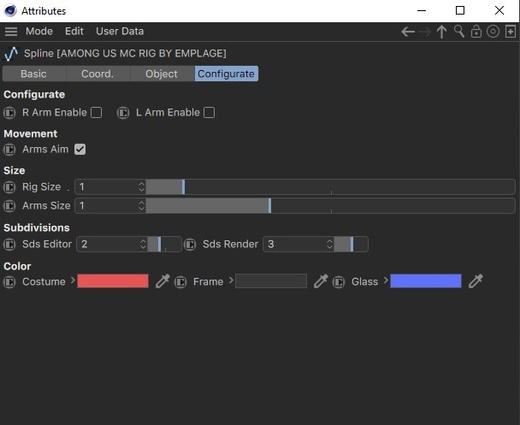Click the Sds Render slider

click(x=351, y=244)
